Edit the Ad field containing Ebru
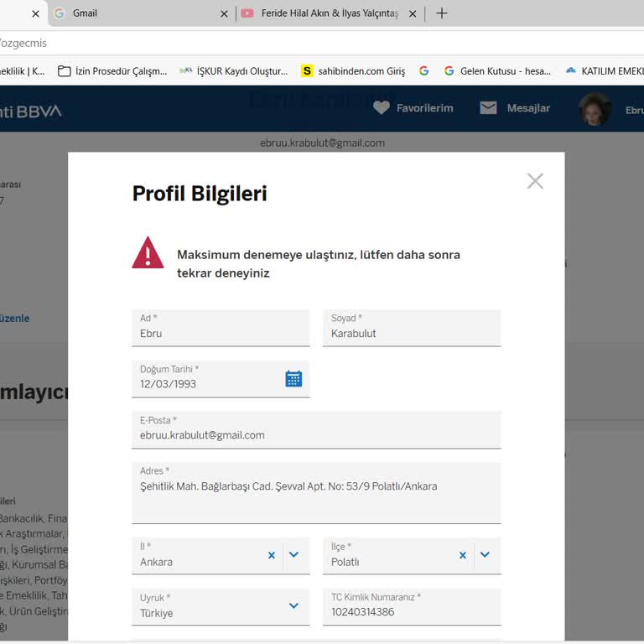The image size is (644, 644). [221, 328]
